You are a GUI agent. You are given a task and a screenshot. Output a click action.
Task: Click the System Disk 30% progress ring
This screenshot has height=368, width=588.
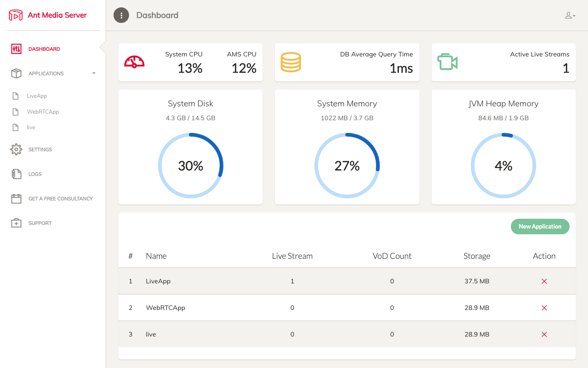coord(191,166)
